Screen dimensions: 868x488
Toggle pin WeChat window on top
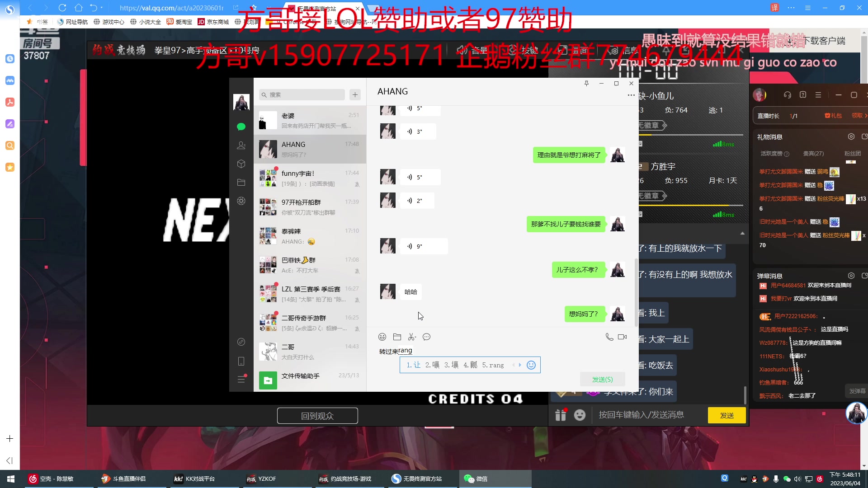click(586, 83)
